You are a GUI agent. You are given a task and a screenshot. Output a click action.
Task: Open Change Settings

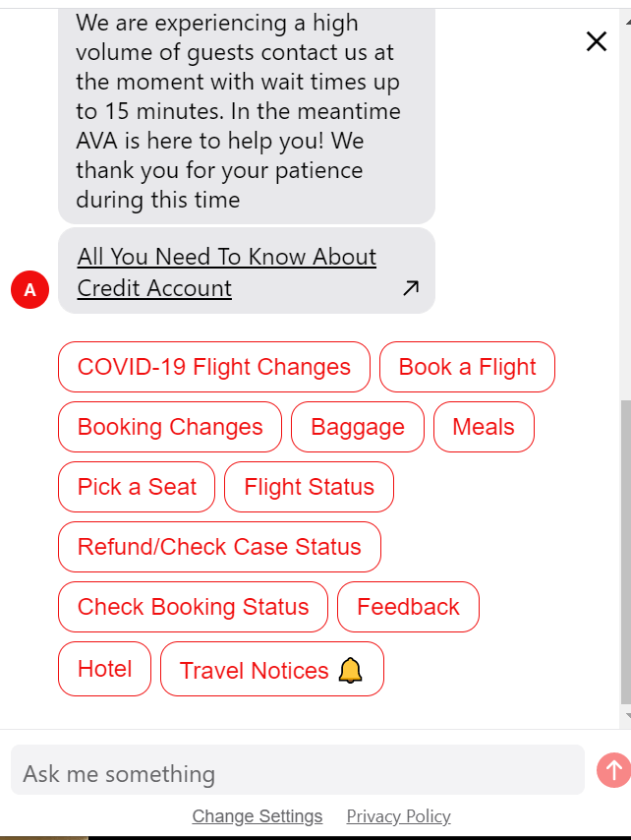point(258,816)
